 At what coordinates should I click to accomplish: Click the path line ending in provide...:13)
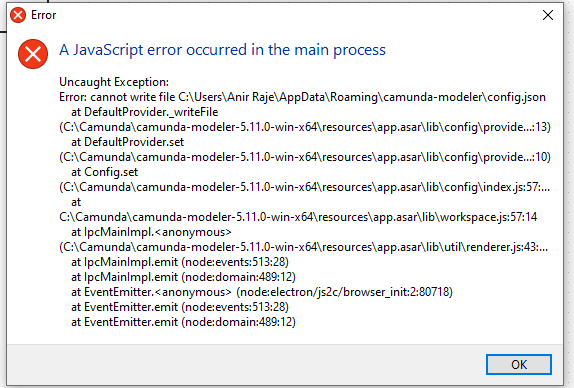click(305, 127)
